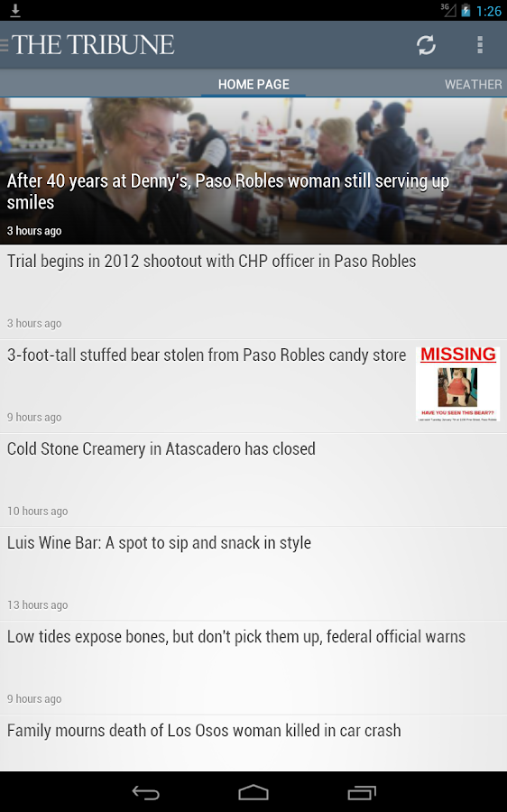The width and height of the screenshot is (507, 812).
Task: Tap The Tribune logo title
Action: tap(93, 44)
